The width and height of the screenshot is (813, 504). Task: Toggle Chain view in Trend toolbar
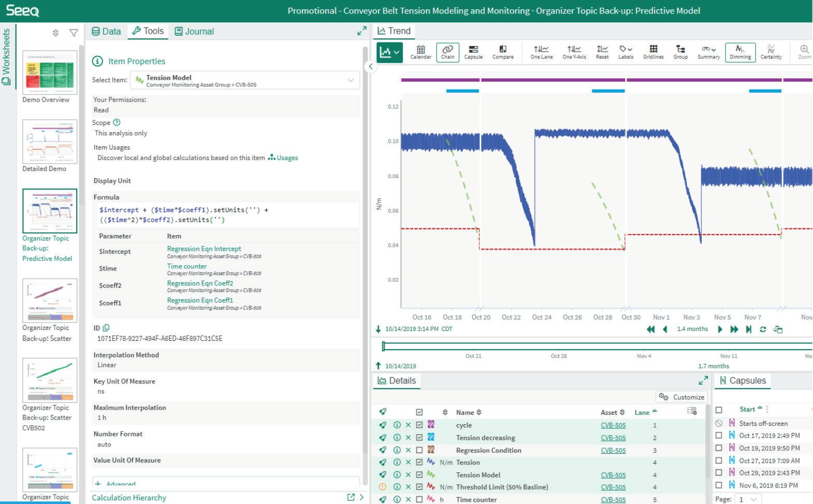pos(448,52)
